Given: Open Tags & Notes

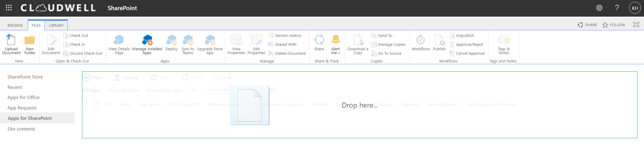Looking at the screenshot, I should coord(504,45).
